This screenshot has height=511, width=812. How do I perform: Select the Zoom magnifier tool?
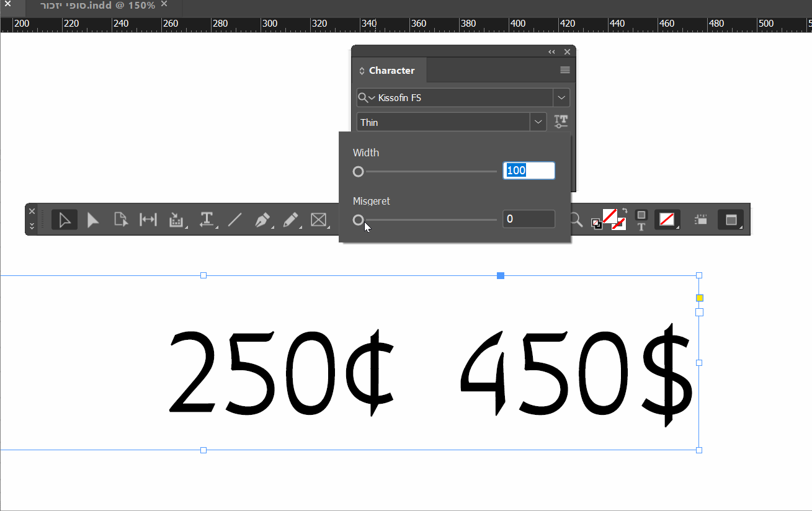point(576,220)
